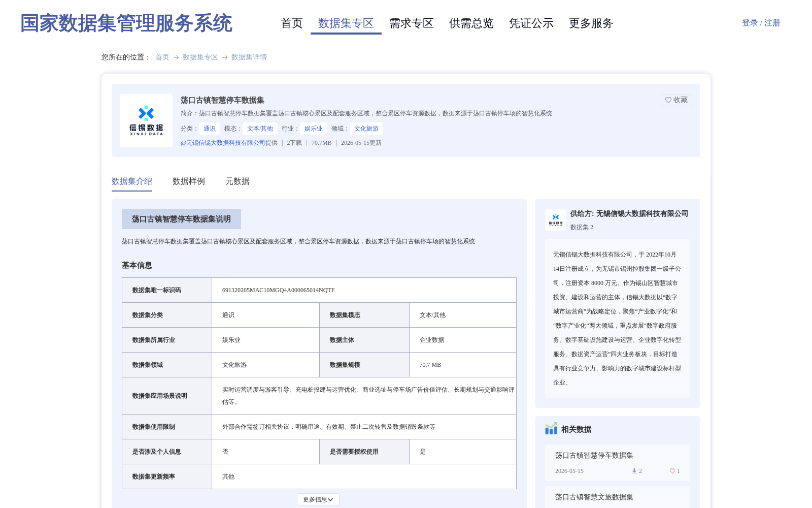The height and width of the screenshot is (508, 812).
Task: Click the 2026-05-15更新 text in header
Action: click(x=361, y=143)
